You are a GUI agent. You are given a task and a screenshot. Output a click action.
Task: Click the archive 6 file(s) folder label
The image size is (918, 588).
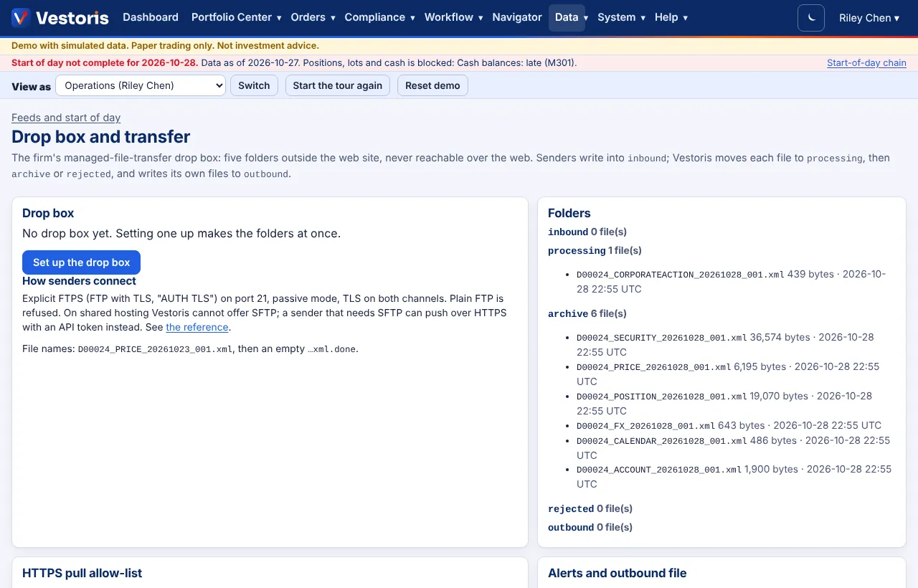pos(587,313)
